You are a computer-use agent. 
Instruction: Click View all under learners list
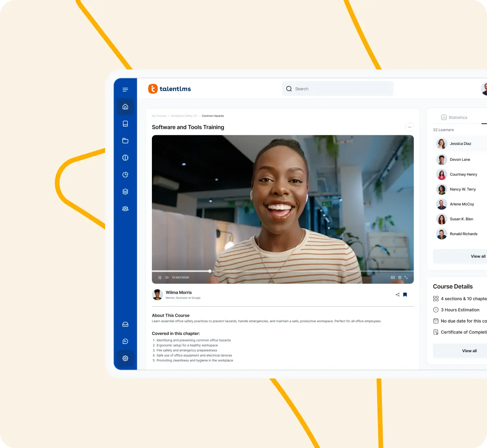(478, 256)
